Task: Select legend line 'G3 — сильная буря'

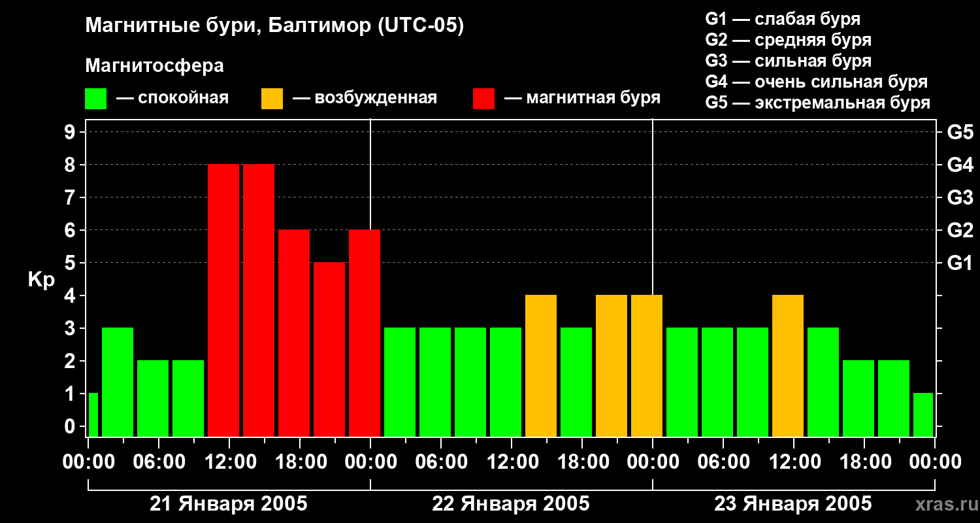Action: click(x=789, y=61)
